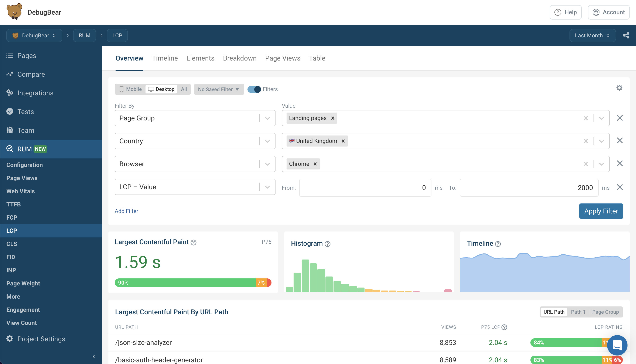Click the LCP To value field
This screenshot has height=364, width=636.
pyautogui.click(x=529, y=188)
